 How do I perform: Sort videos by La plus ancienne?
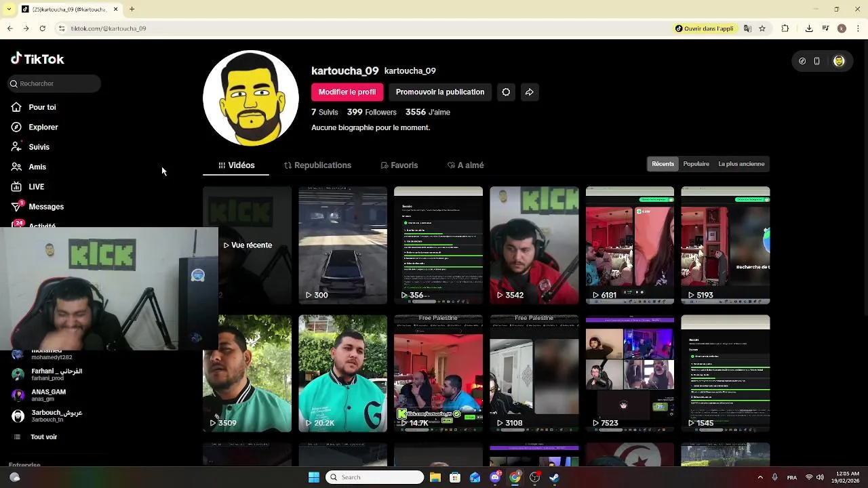point(741,164)
